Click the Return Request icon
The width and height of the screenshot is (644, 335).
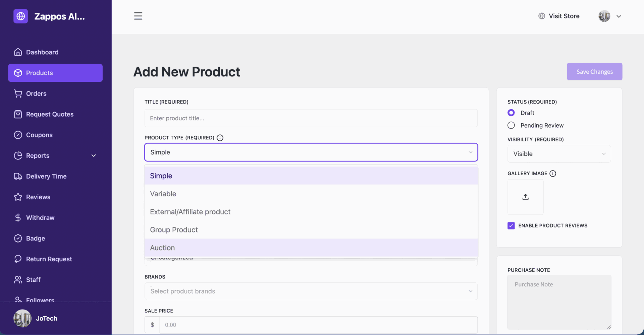[x=18, y=259]
